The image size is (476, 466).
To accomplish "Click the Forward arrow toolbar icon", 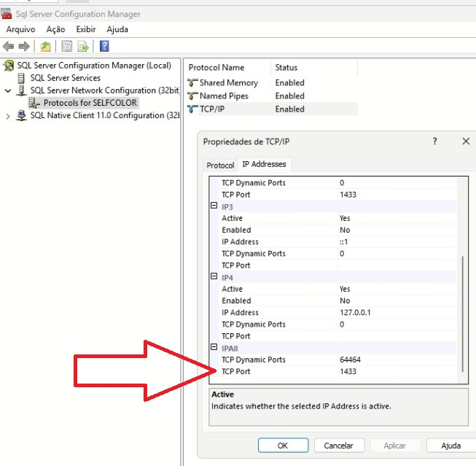I will pyautogui.click(x=24, y=46).
